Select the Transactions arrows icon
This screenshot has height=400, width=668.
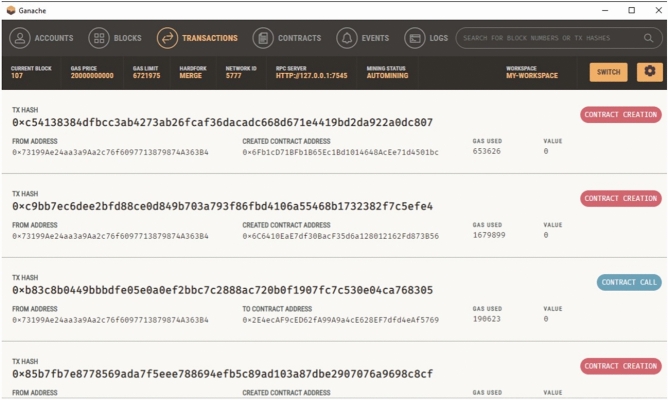click(167, 38)
